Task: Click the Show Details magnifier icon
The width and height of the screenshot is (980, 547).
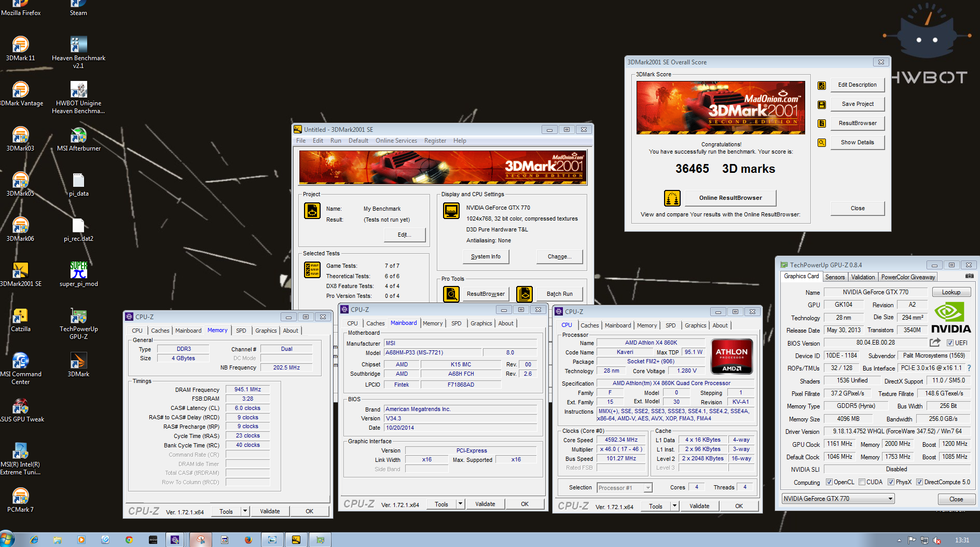Action: pos(822,143)
